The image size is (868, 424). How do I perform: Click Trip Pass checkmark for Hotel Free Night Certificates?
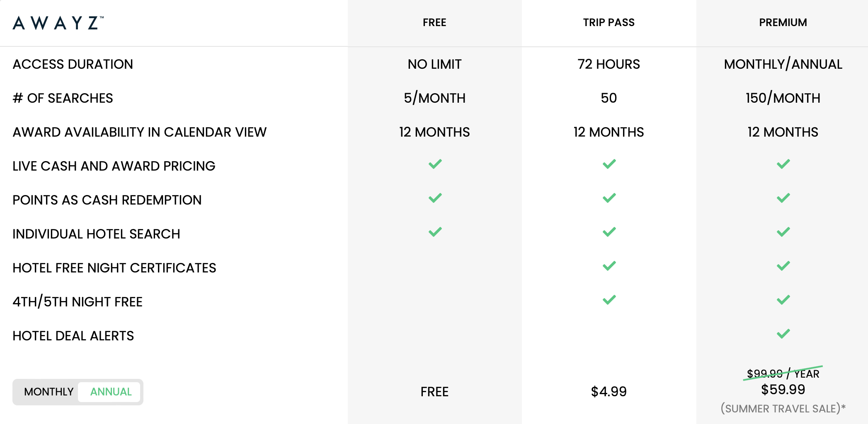(609, 266)
